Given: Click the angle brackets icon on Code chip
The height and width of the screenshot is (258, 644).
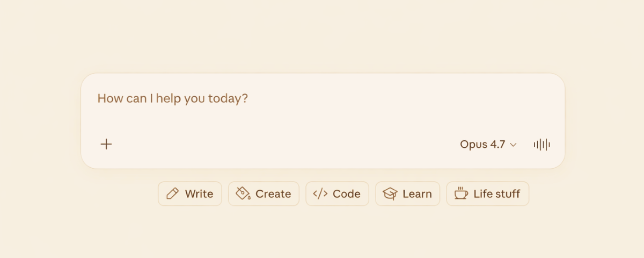Looking at the screenshot, I should (x=320, y=193).
